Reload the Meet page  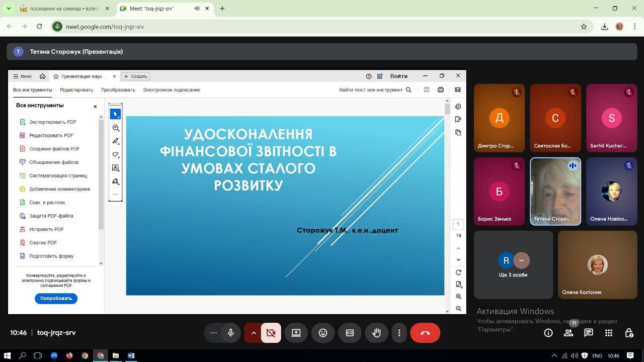tap(39, 27)
